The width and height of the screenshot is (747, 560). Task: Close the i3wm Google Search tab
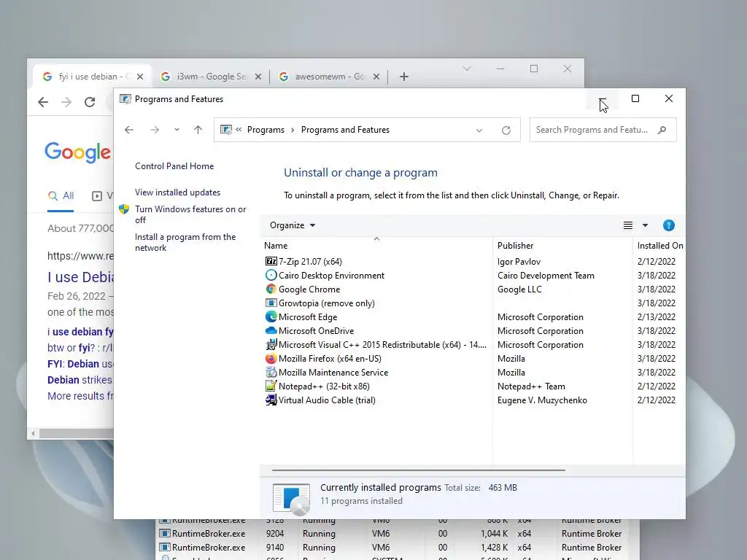(x=258, y=77)
